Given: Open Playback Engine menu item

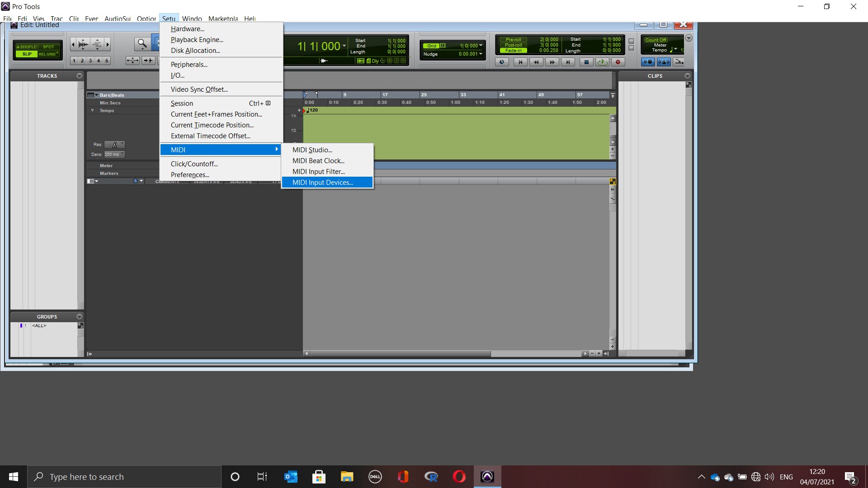Looking at the screenshot, I should [x=197, y=40].
